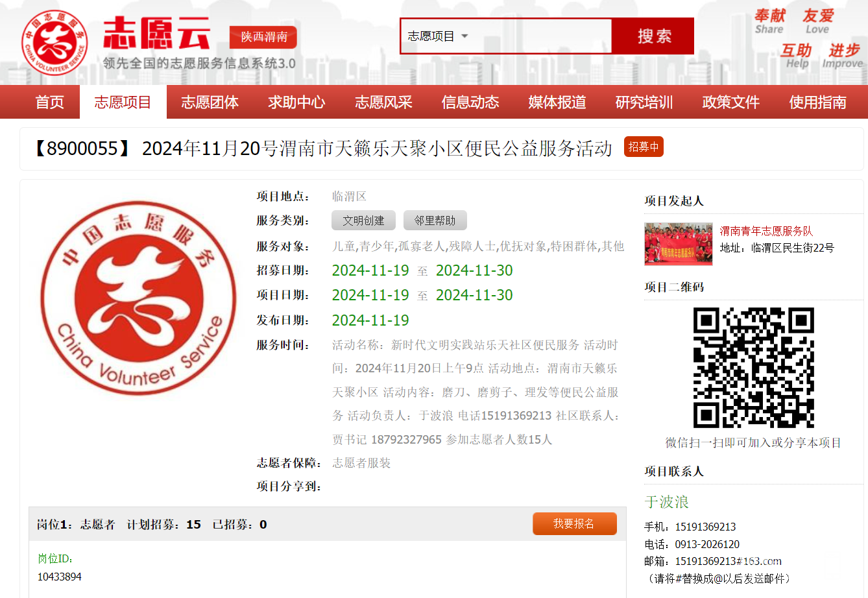Go to the 首页 home tab

[50, 102]
